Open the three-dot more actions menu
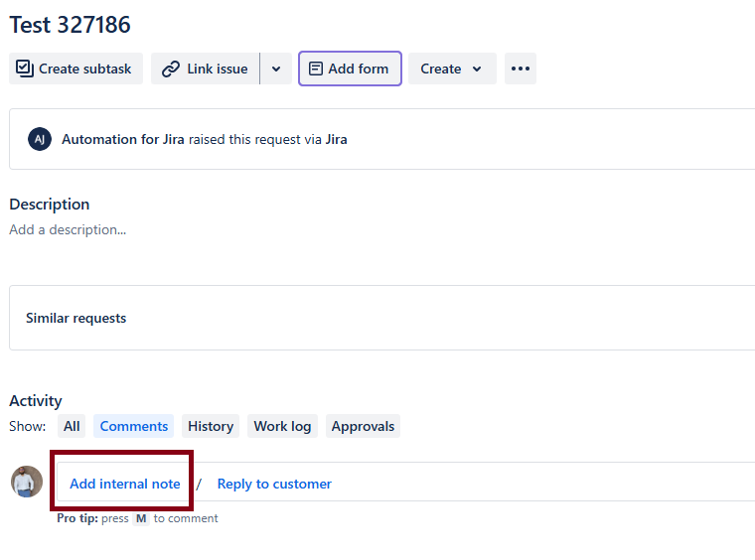Screen dimensions: 755x560 (521, 69)
